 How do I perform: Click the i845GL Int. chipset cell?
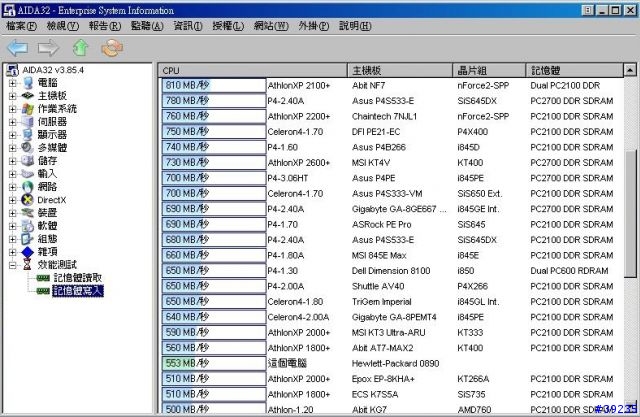coord(478,302)
